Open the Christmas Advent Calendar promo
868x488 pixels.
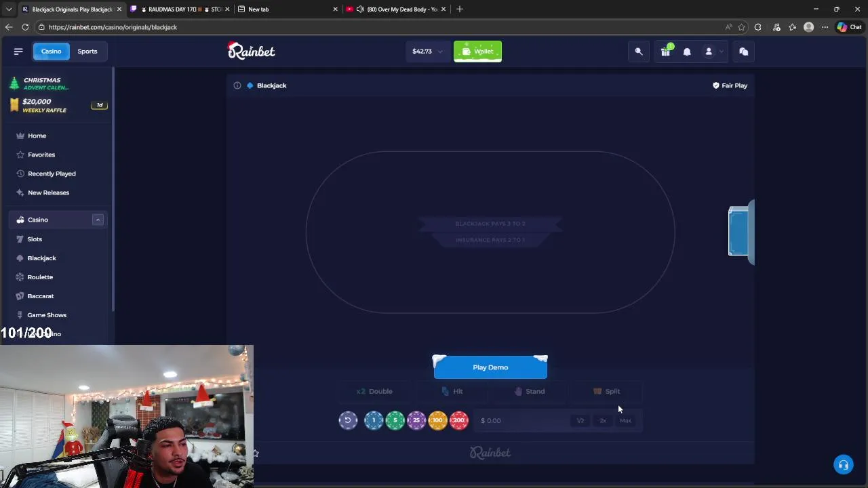[x=57, y=83]
